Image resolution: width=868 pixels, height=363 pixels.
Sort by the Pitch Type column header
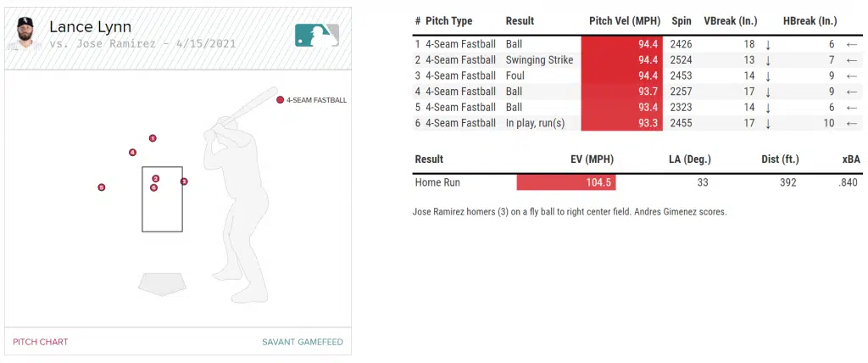pos(450,21)
